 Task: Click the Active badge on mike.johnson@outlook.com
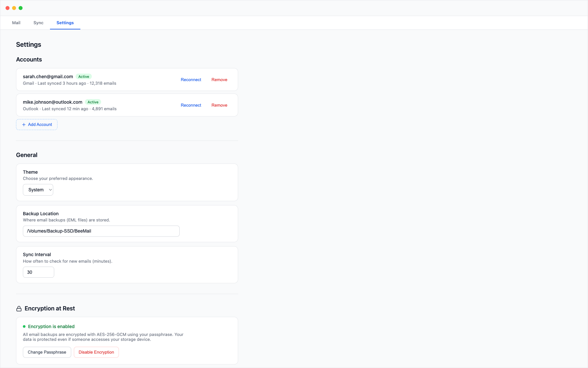click(93, 102)
